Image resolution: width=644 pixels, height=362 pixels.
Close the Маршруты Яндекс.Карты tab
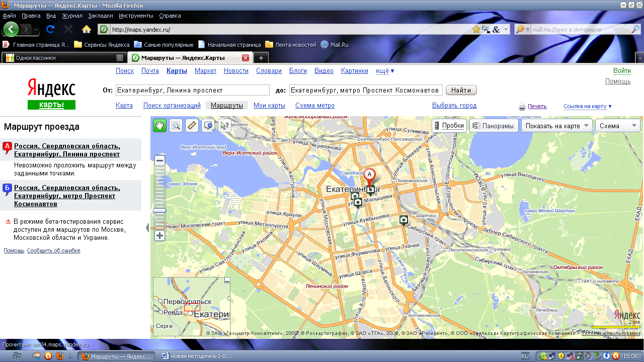pos(246,58)
